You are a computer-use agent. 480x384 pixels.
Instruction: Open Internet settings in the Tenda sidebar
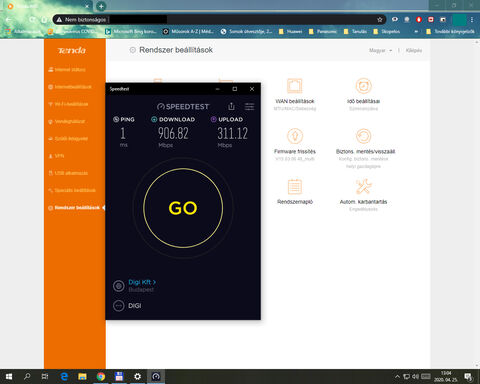click(70, 87)
